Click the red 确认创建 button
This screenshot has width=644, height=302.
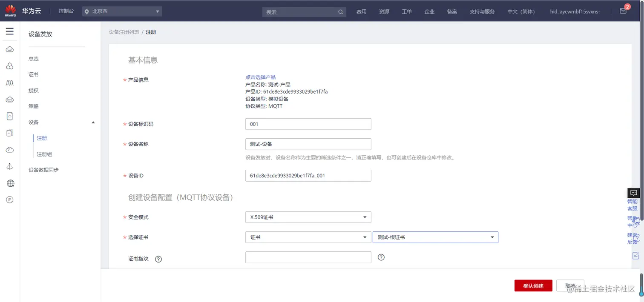[533, 285]
